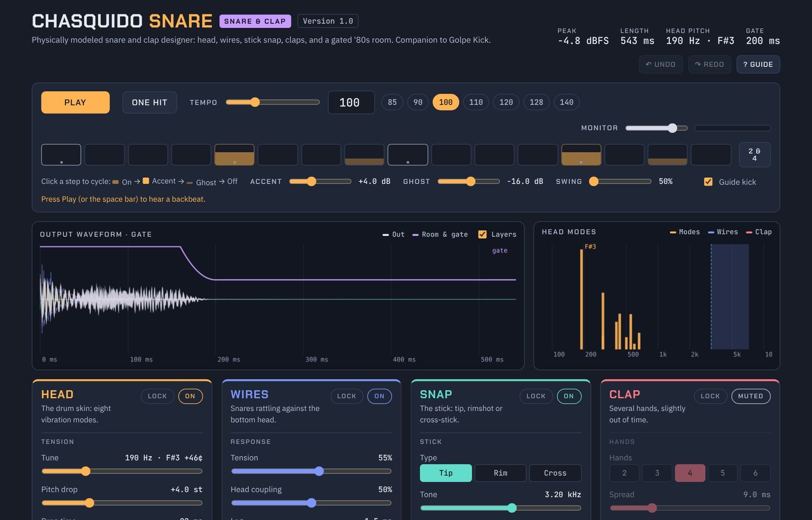
Task: Adjust the Pitch drop slider
Action: pyautogui.click(x=122, y=503)
